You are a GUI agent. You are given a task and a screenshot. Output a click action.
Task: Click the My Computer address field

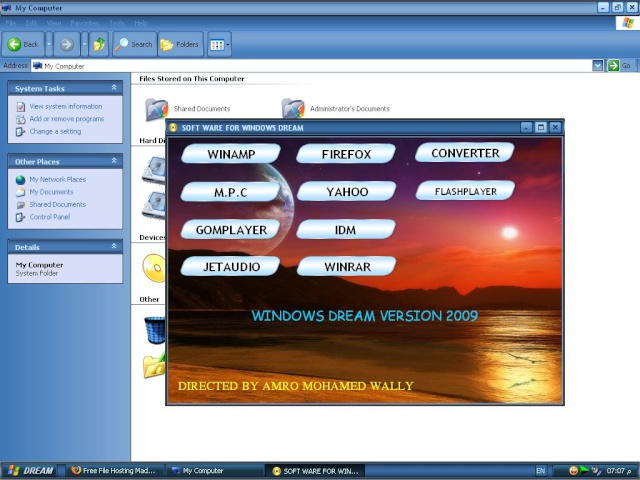[311, 66]
